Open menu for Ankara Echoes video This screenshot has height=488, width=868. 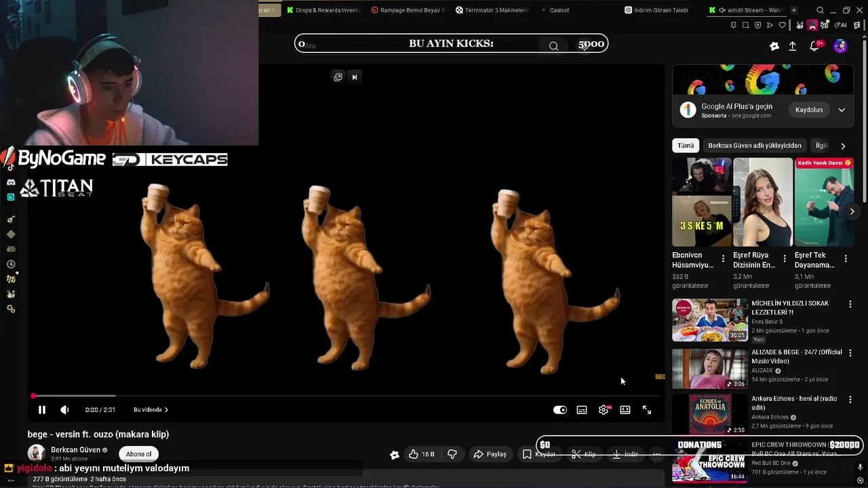[850, 399]
